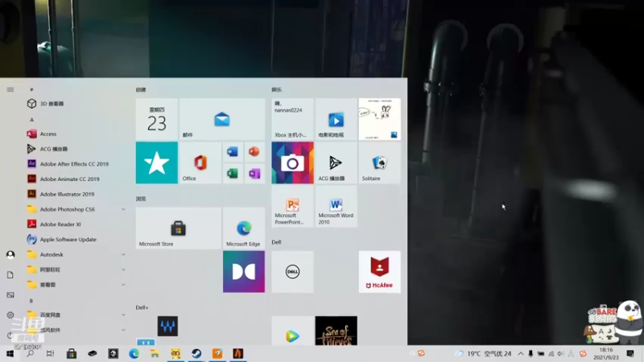Viewport: 644px width, 362px height.
Task: Expand the 爱看图 folder chevron
Action: (123, 285)
